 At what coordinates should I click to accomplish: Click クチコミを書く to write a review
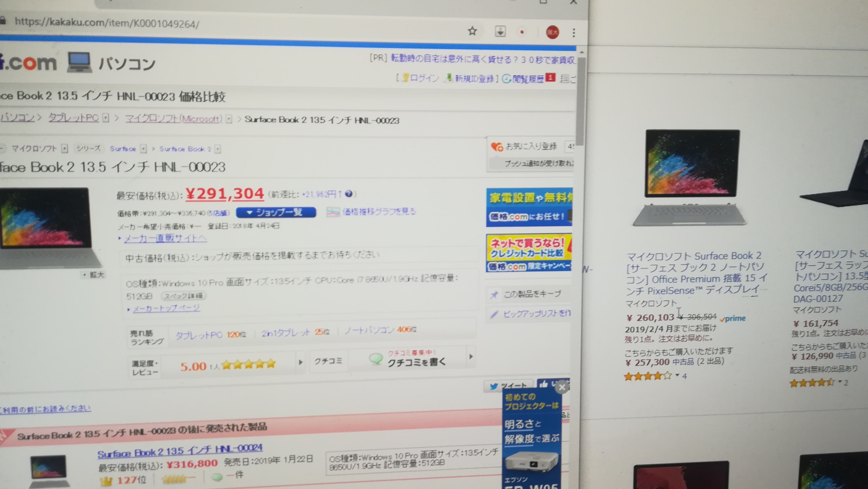pyautogui.click(x=416, y=362)
